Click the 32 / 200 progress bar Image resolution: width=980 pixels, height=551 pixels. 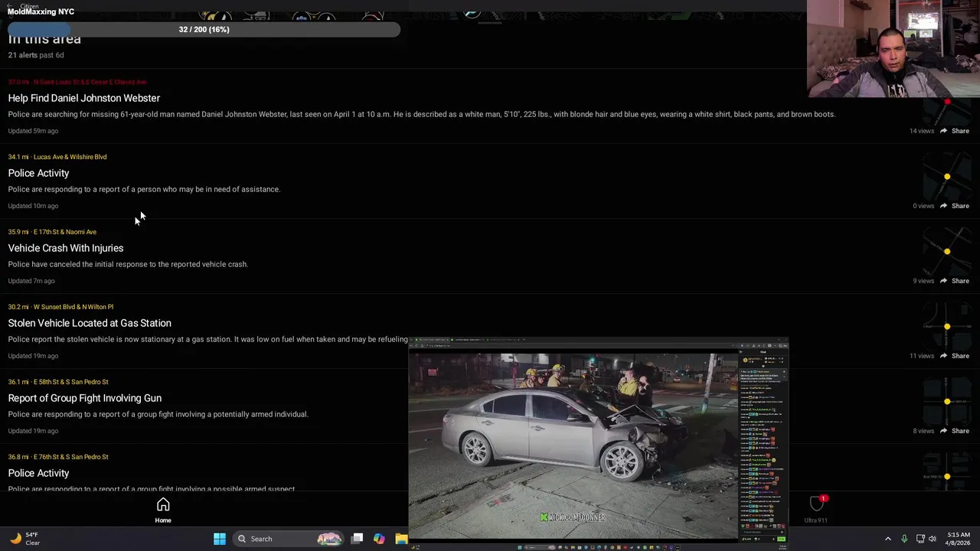pos(204,29)
